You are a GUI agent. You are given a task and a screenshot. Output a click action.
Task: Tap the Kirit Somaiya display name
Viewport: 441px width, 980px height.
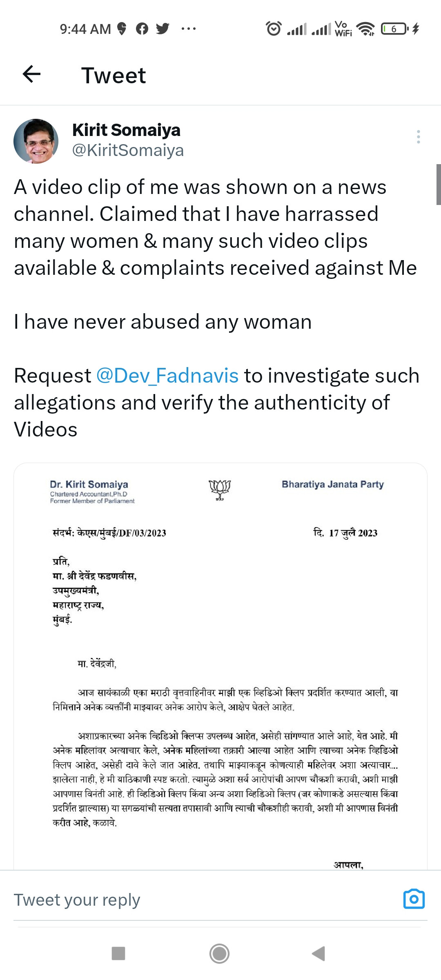point(126,130)
